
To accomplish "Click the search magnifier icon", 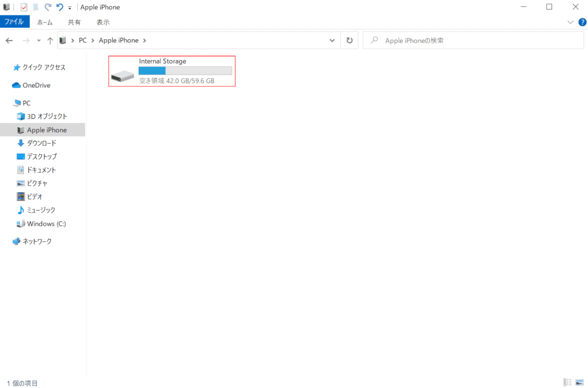I will pos(374,41).
